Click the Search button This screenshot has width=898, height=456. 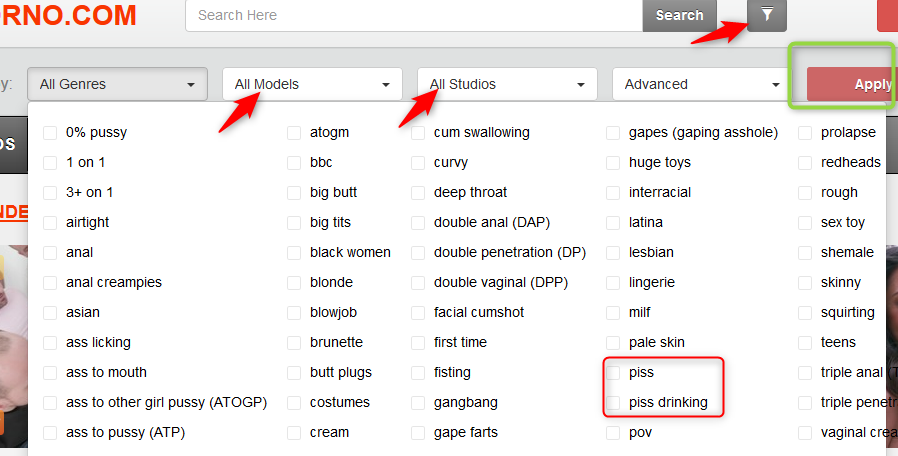(679, 15)
